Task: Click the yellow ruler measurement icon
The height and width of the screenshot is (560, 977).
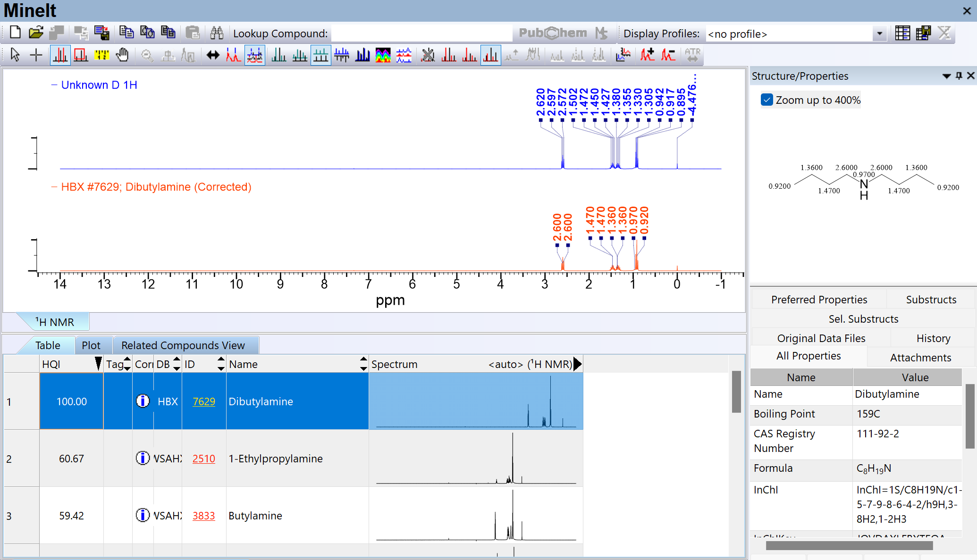Action: pos(101,55)
